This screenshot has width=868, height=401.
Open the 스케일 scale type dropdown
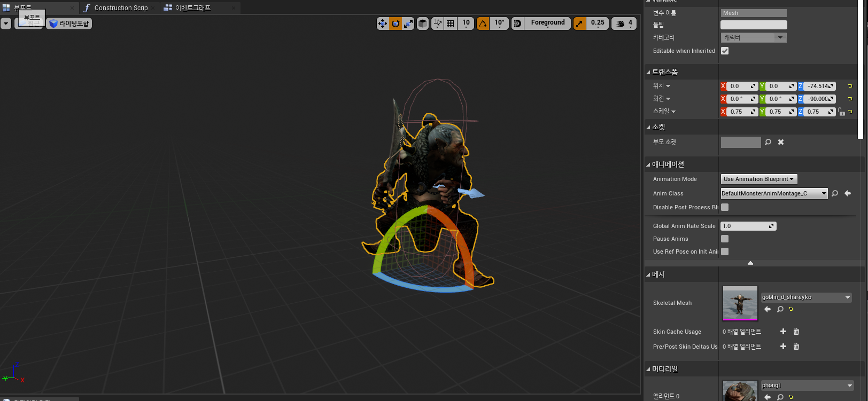664,112
